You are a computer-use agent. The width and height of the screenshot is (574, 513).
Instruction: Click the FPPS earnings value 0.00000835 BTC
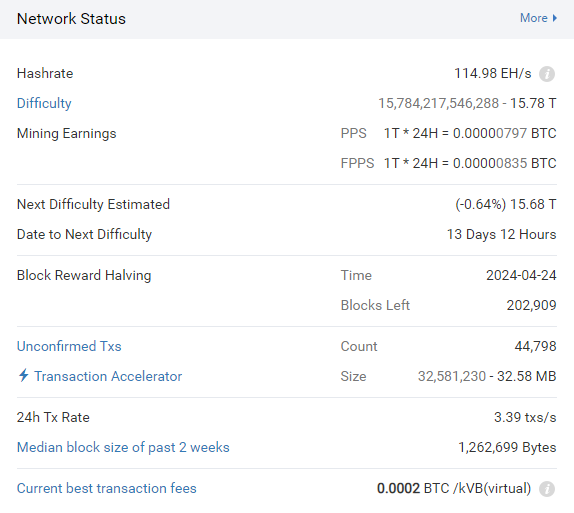[504, 163]
